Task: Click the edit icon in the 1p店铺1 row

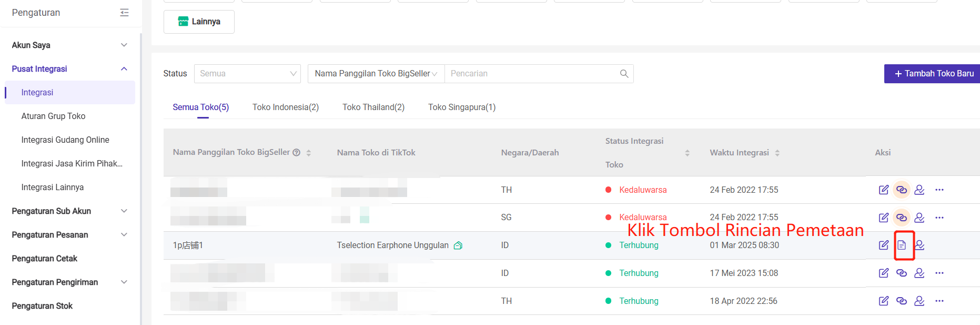Action: (884, 245)
